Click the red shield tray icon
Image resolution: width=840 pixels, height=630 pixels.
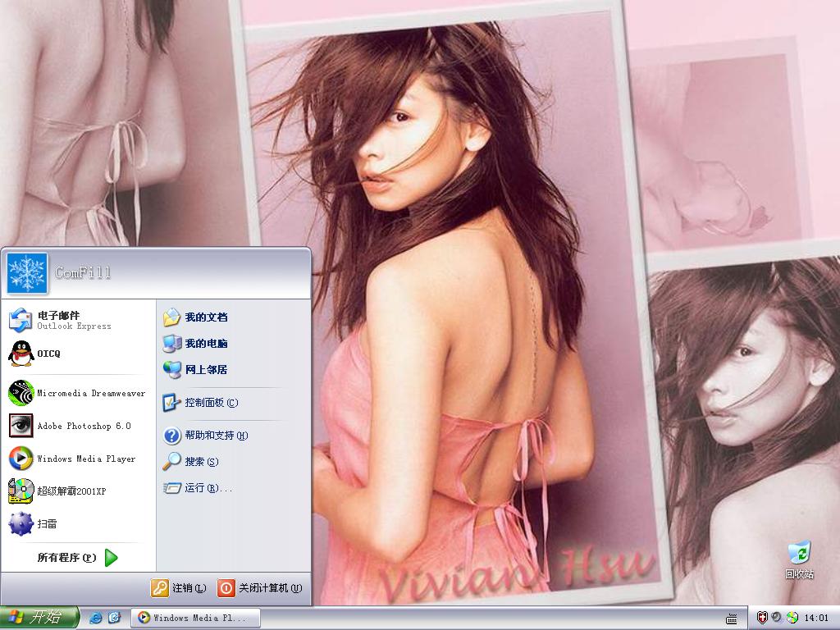(762, 618)
